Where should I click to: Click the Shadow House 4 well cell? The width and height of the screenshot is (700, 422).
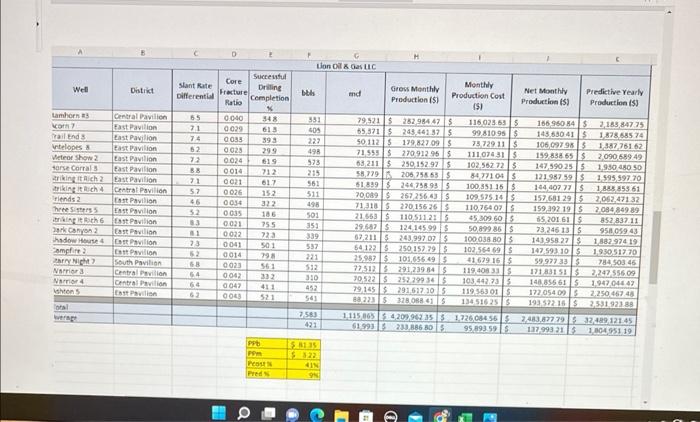tap(83, 241)
